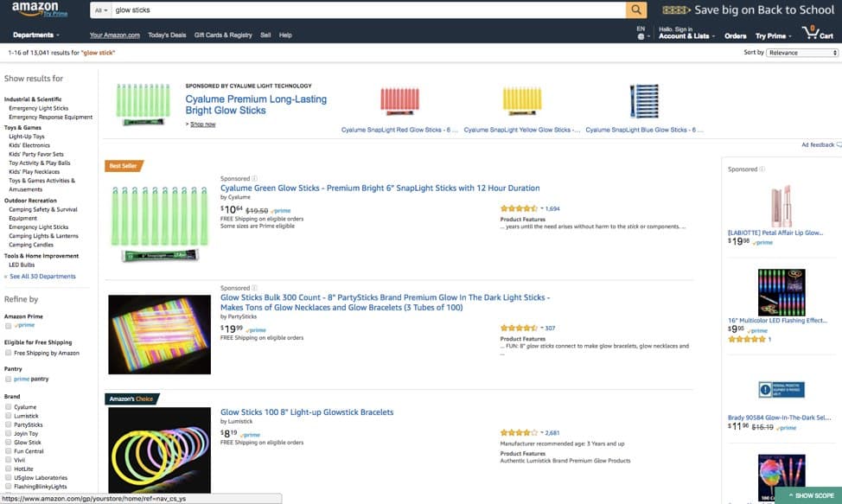The width and height of the screenshot is (842, 504).
Task: Open Glow Sticks 100 8" Light-up Bracelets title
Action: point(307,412)
